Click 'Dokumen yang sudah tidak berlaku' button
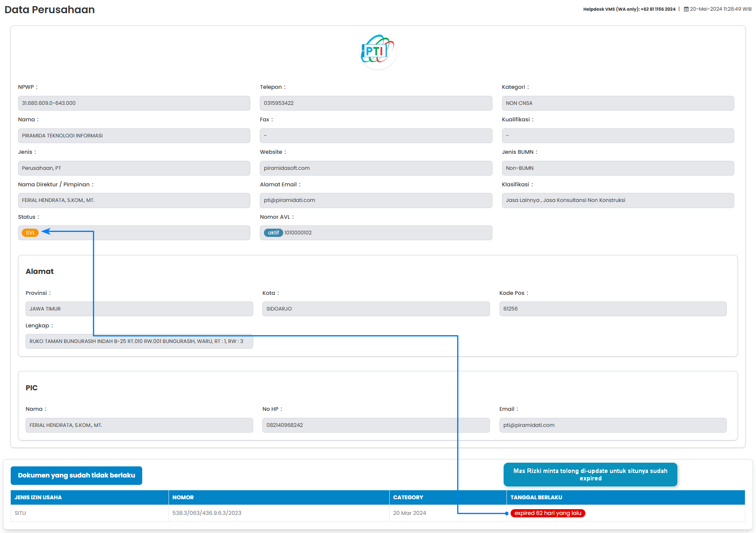Viewport: 756px width, 533px height. 76,475
